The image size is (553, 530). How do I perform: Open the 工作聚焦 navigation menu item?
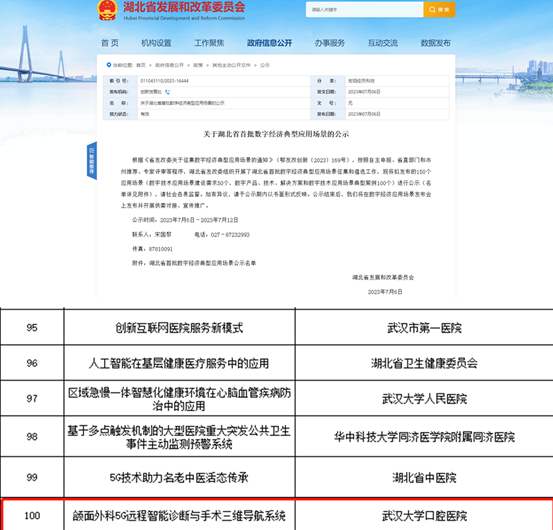click(209, 43)
